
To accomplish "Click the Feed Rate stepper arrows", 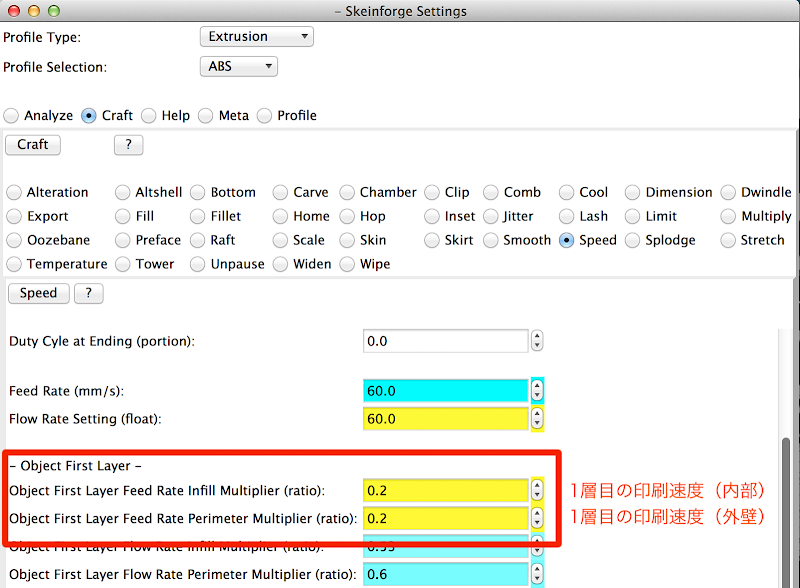I will 537,391.
